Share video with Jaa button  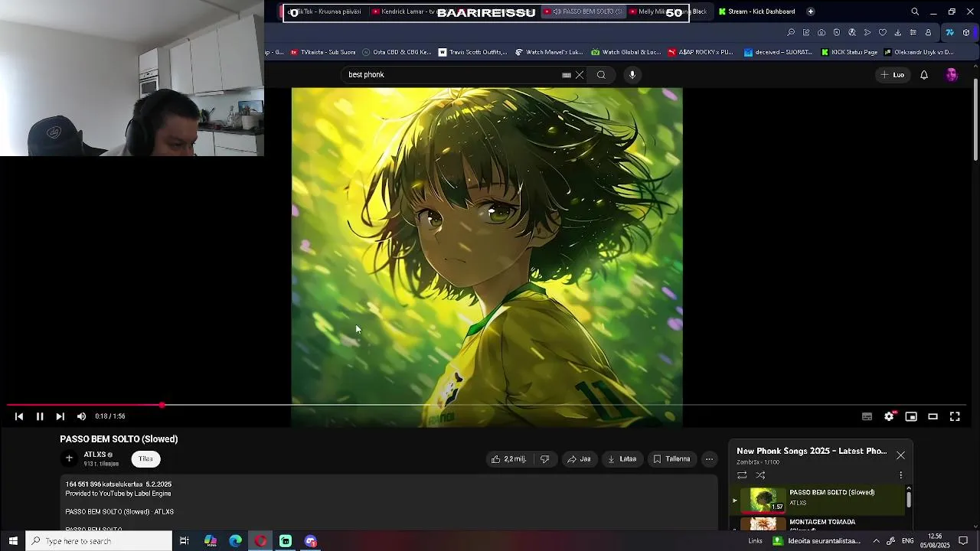[x=579, y=459]
